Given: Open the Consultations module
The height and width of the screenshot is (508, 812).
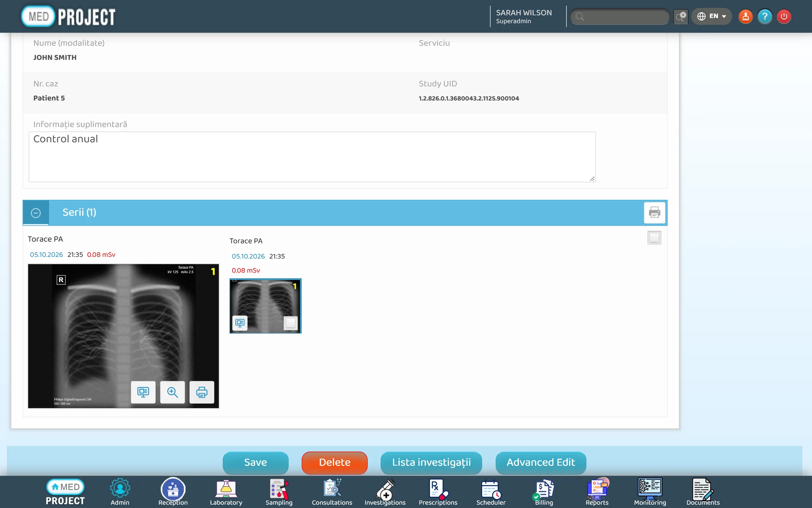Looking at the screenshot, I should (332, 492).
